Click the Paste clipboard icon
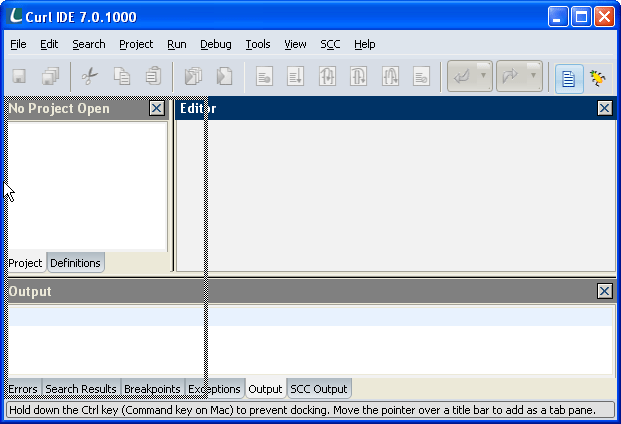621x424 pixels. click(x=152, y=76)
